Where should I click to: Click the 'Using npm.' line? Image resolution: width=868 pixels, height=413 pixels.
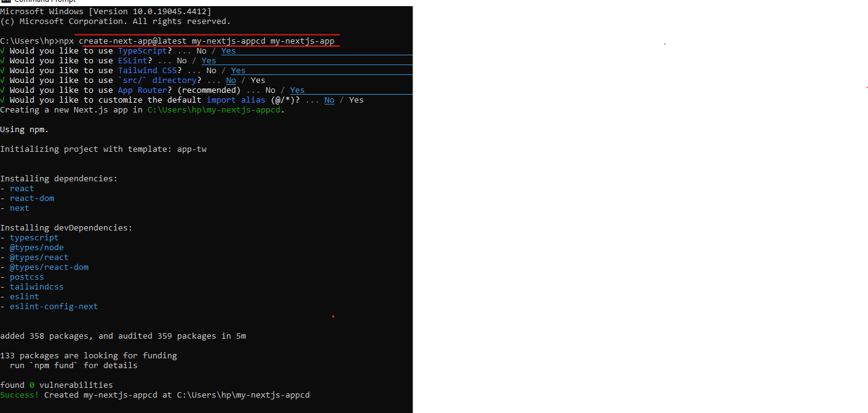(x=25, y=130)
